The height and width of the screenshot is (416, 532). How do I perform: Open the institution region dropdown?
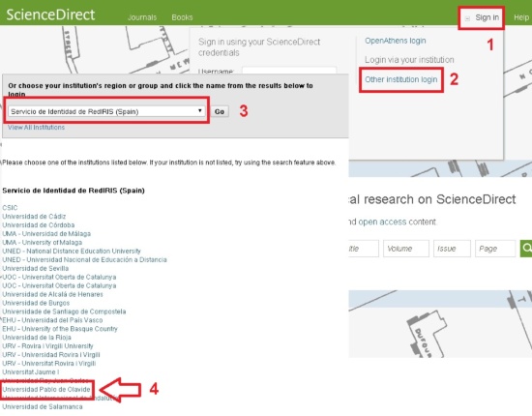(106, 111)
